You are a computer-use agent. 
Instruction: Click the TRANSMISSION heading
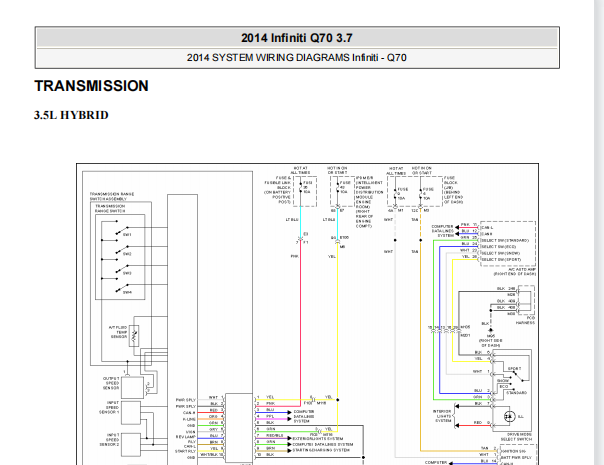(x=91, y=86)
